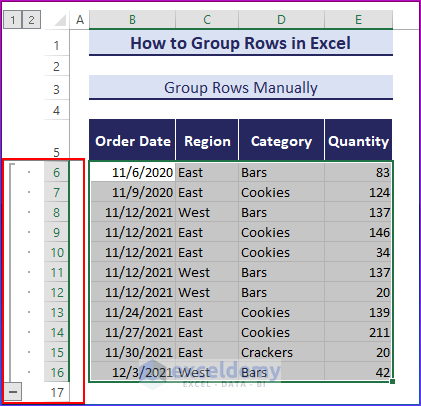This screenshot has width=421, height=406.
Task: Click cell with date 11/24/2021
Action: pos(133,312)
